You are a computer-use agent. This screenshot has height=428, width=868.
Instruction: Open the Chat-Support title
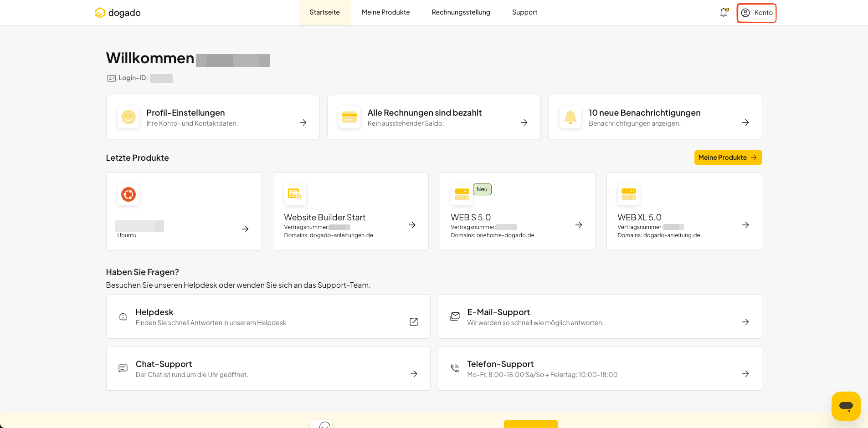coord(164,364)
